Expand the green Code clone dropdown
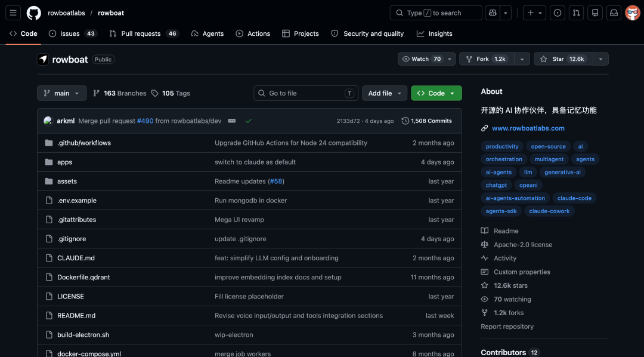This screenshot has width=644, height=357. point(436,93)
